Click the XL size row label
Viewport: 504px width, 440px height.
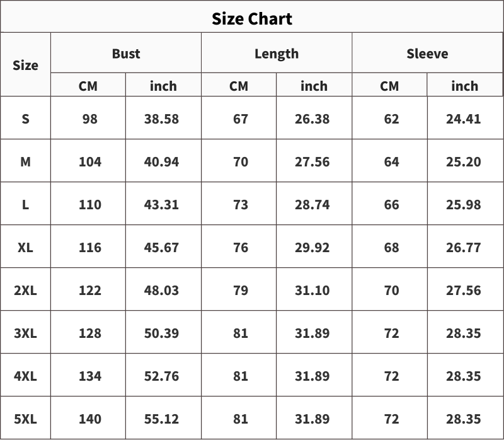[x=25, y=247]
